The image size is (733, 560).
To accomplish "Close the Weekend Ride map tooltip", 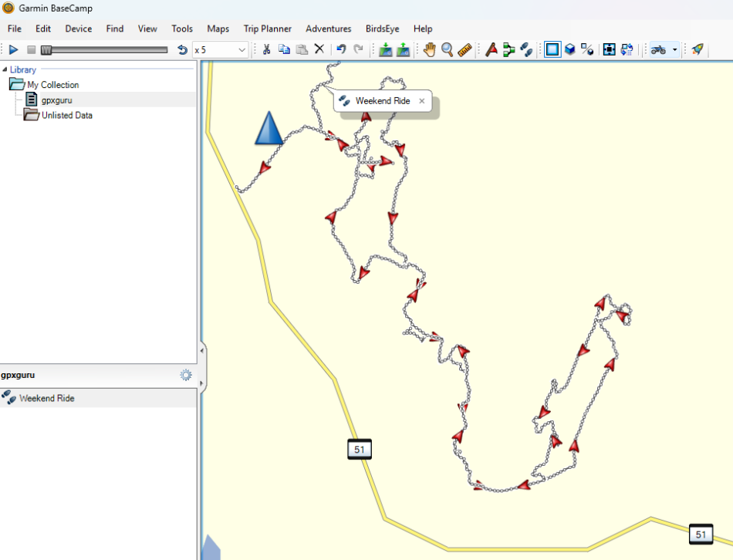I will pyautogui.click(x=421, y=101).
